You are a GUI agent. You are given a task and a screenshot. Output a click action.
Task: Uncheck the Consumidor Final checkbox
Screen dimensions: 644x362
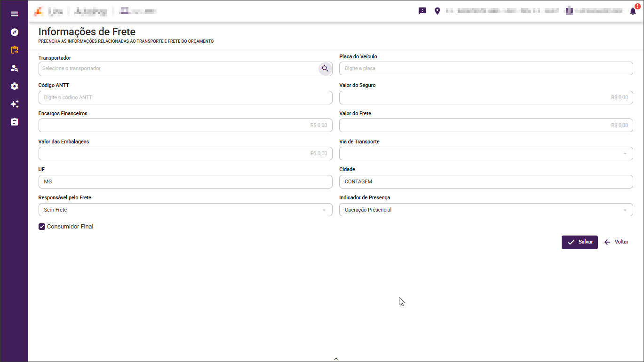click(x=42, y=227)
